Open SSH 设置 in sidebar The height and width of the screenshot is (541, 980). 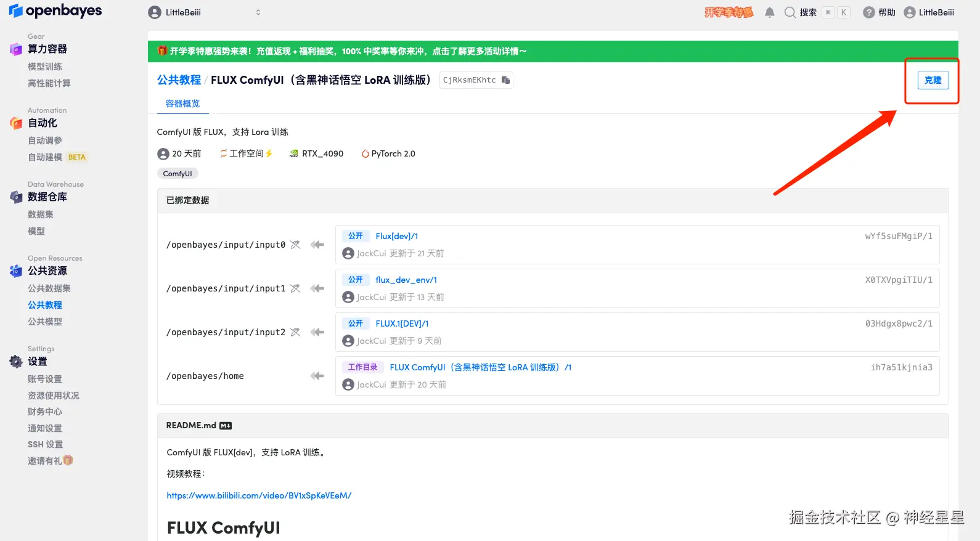coord(45,444)
